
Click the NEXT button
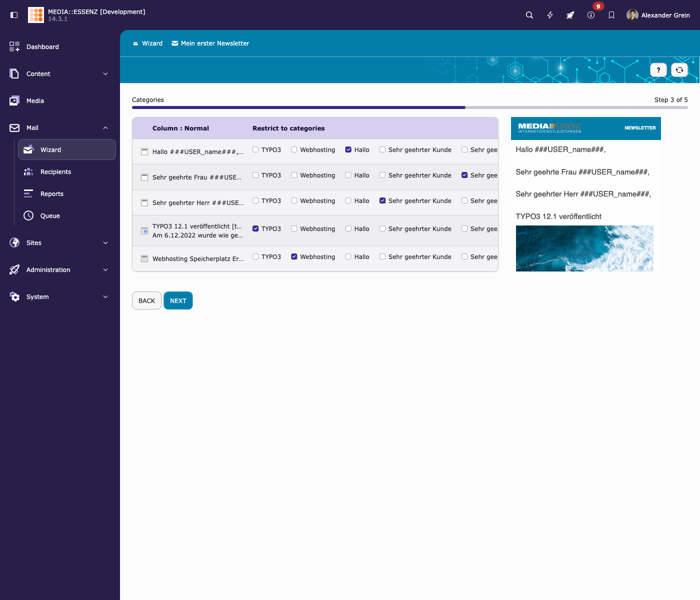click(x=178, y=300)
